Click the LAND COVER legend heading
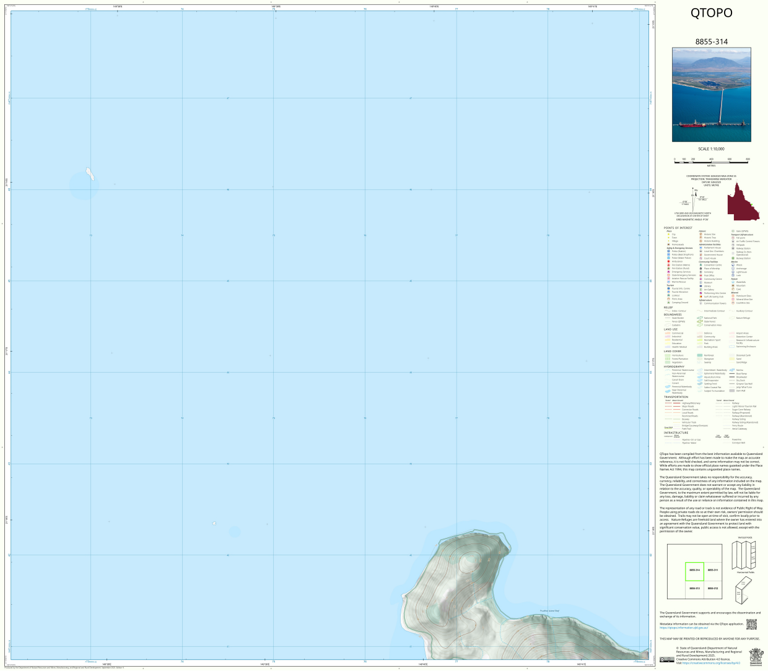This screenshot has height=671, width=768. (672, 351)
